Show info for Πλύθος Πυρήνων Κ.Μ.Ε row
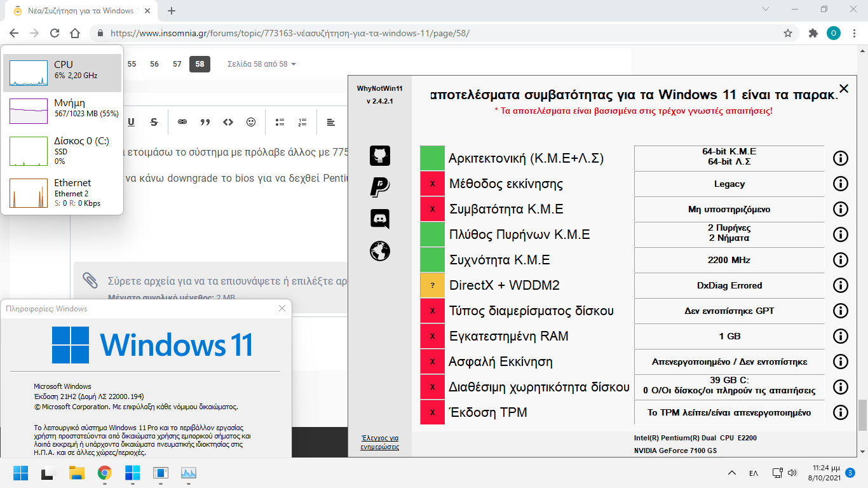 (x=840, y=234)
